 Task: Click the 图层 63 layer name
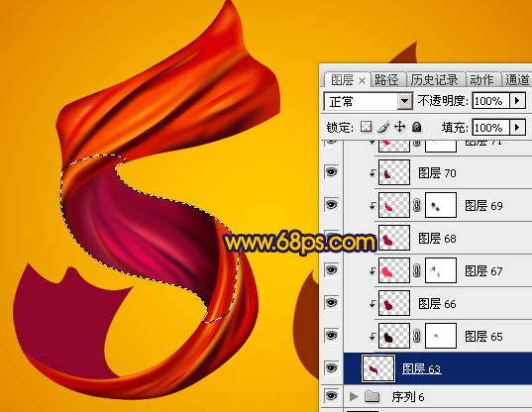click(422, 368)
